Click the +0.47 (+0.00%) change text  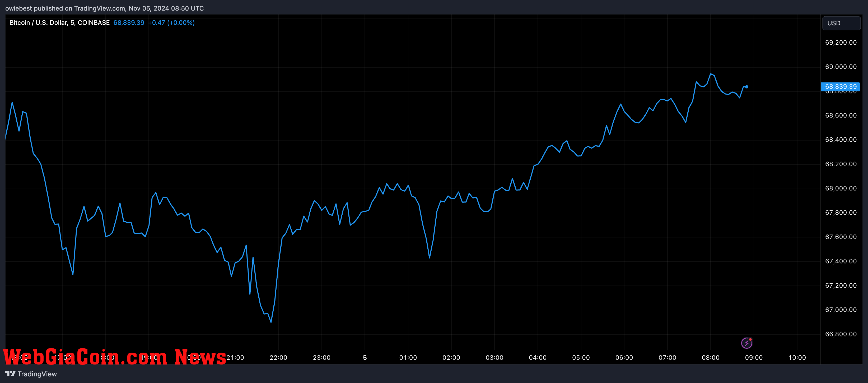click(171, 22)
